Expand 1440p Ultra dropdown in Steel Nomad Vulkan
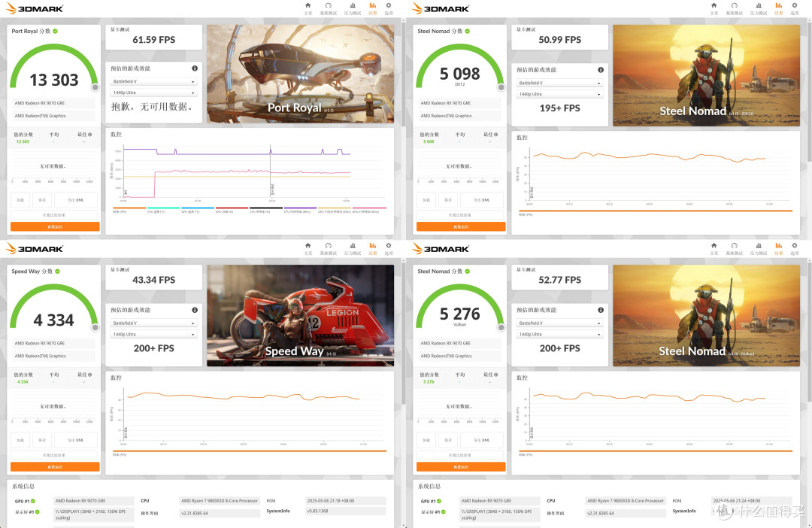This screenshot has width=812, height=528. point(560,335)
